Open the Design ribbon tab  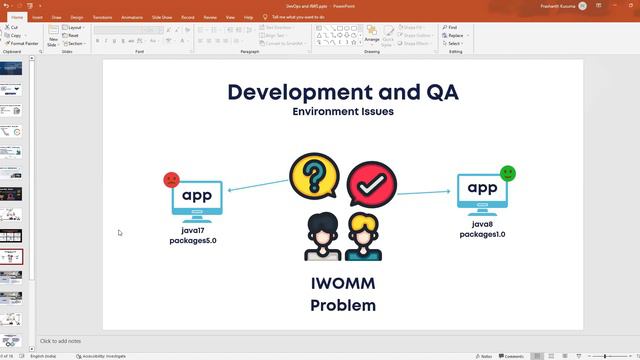[x=77, y=17]
